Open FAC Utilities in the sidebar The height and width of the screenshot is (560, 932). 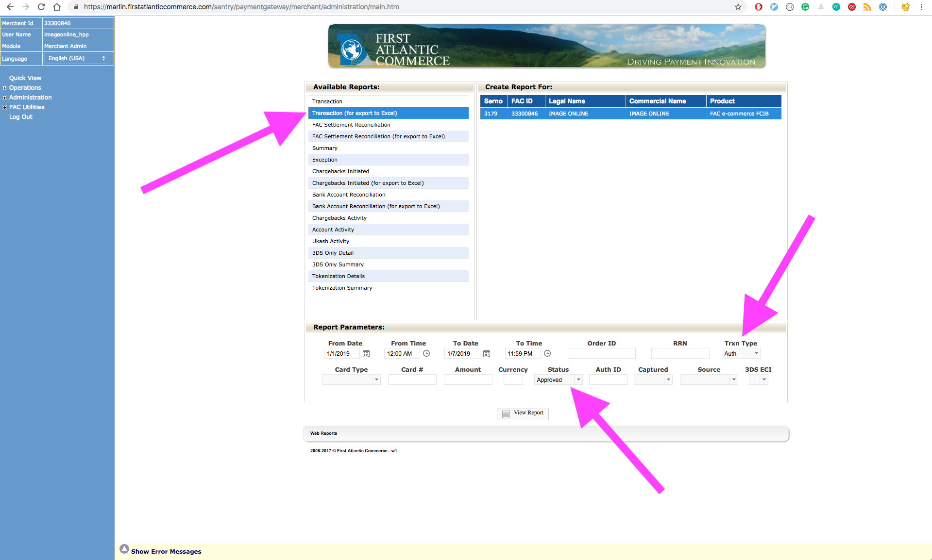[27, 107]
